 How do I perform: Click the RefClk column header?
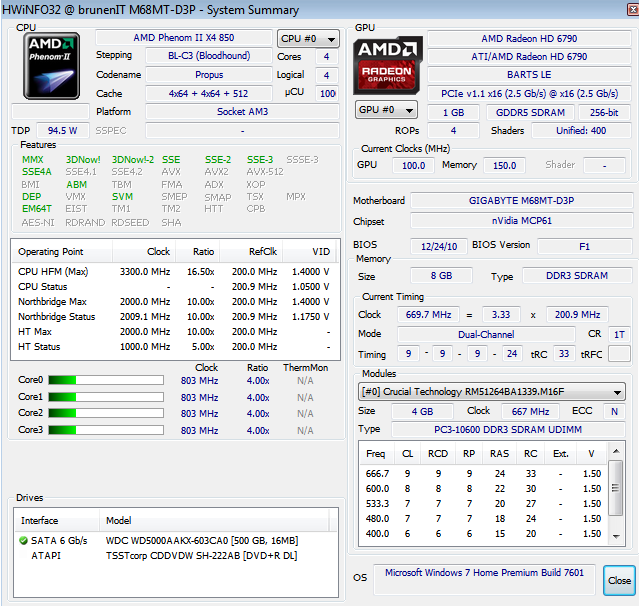click(x=251, y=252)
